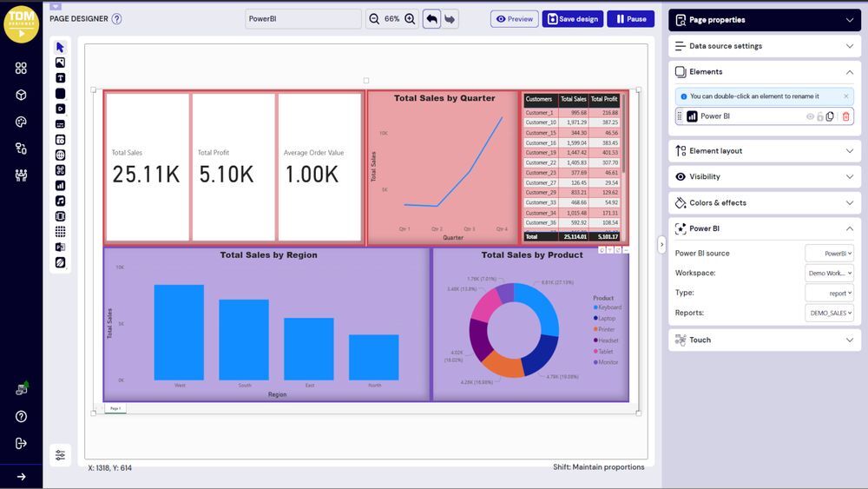Viewport: 868px width, 489px height.
Task: Click the Keyboard legend entry
Action: 608,307
